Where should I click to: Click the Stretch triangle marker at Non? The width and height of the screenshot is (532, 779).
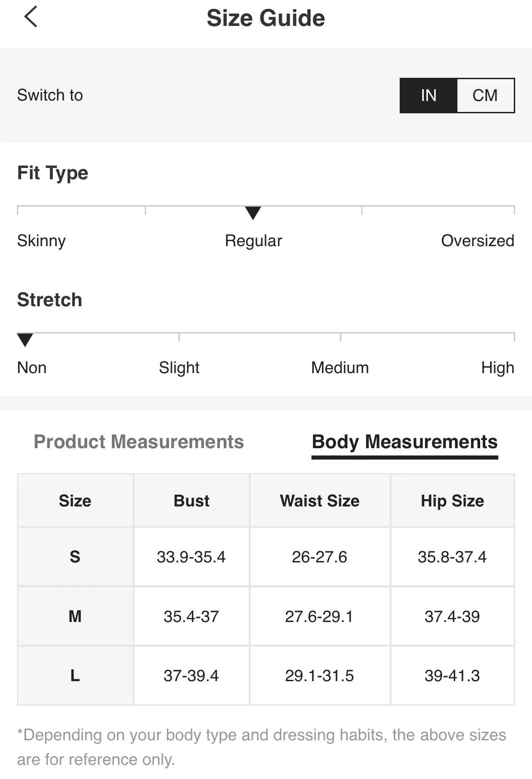(25, 340)
